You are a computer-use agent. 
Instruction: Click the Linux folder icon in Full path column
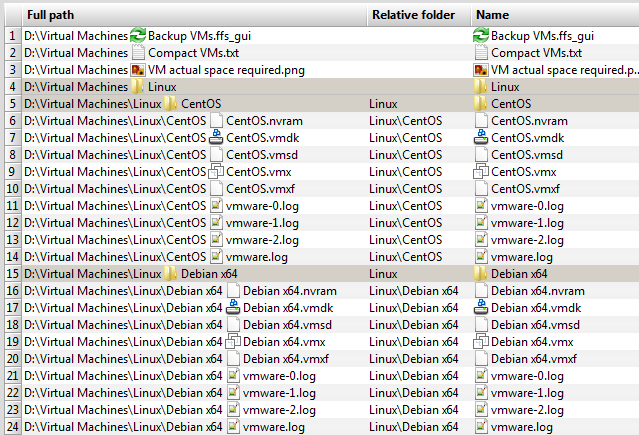pos(137,87)
